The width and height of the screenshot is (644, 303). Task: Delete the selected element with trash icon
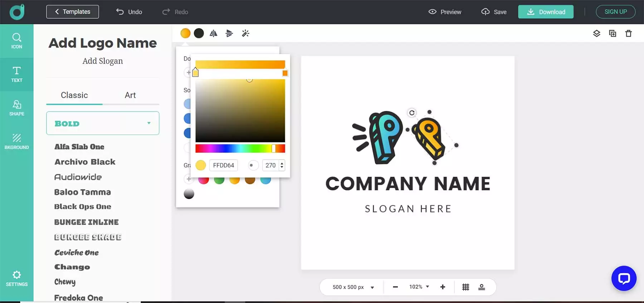point(629,34)
